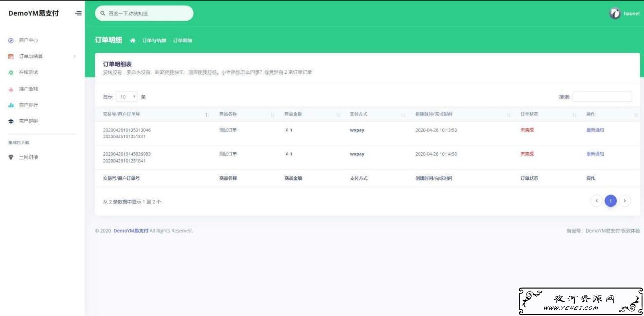Click 测试订单 in the 10:13:53 order row
644x316 pixels.
click(x=228, y=130)
